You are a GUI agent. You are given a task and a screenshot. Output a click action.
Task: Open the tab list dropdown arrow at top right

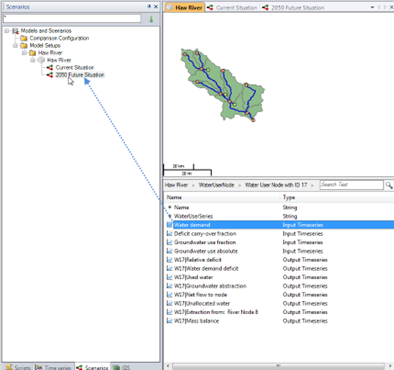point(372,7)
